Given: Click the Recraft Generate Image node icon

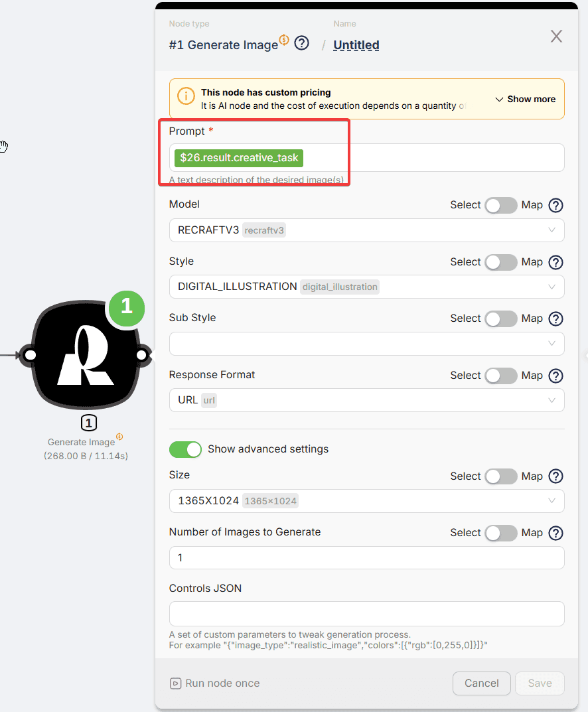Looking at the screenshot, I should [x=86, y=356].
